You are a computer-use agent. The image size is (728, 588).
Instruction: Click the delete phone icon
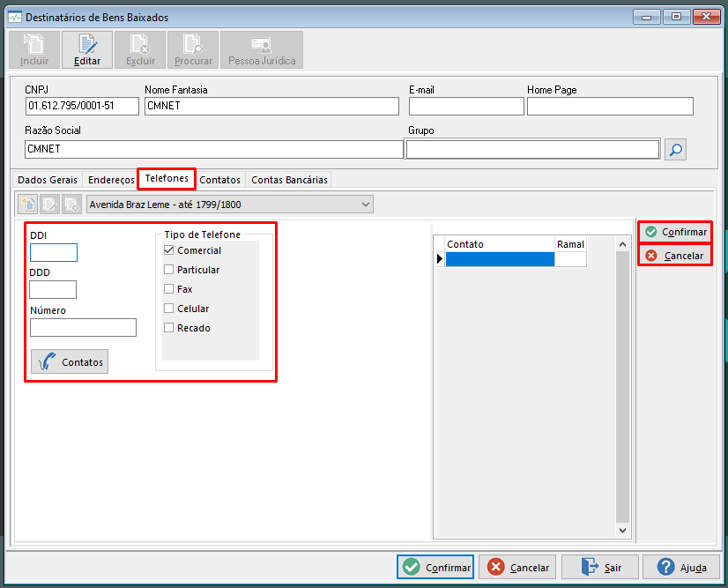point(72,205)
